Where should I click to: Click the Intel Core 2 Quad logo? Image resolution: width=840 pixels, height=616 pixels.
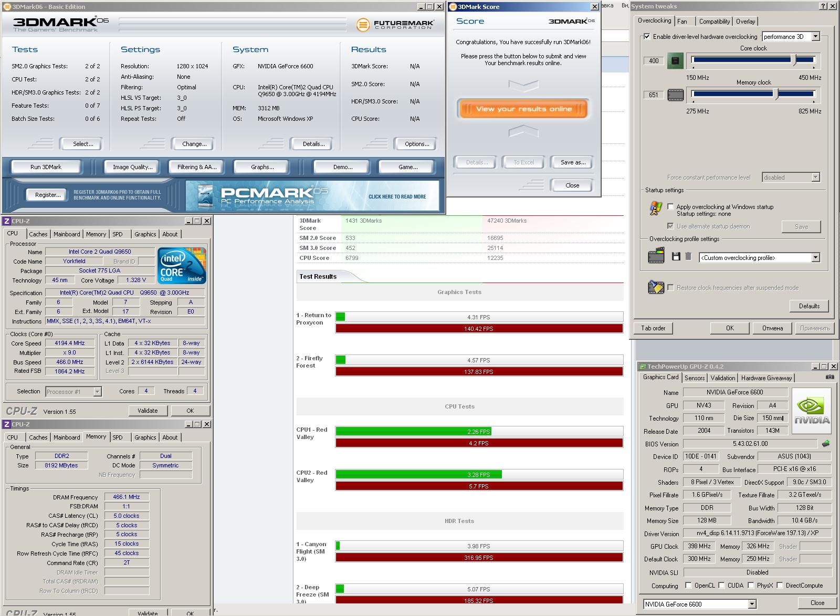pyautogui.click(x=182, y=266)
